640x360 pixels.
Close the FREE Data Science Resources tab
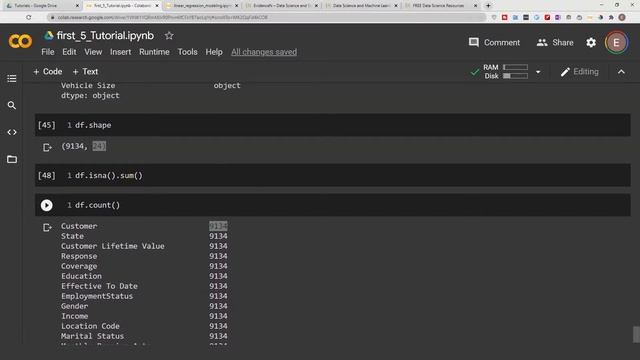476,6
